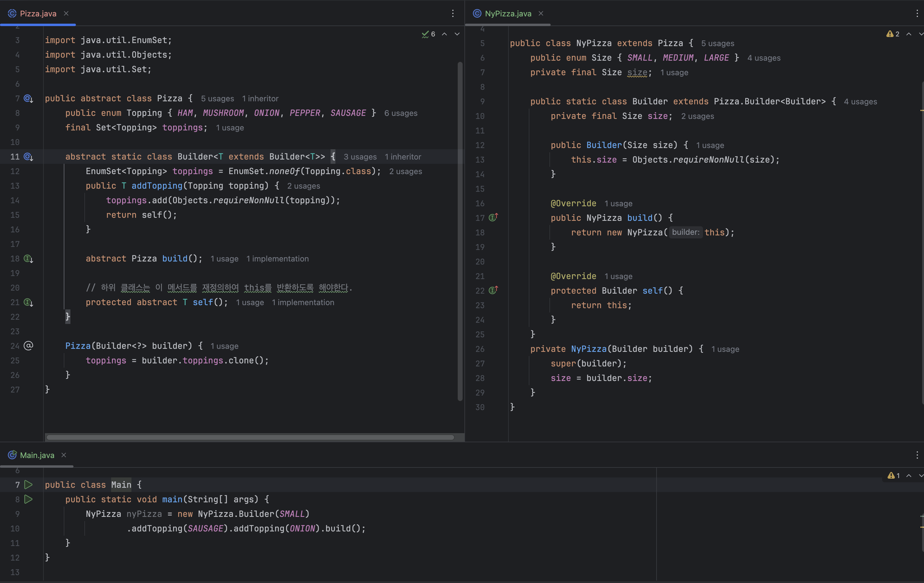
Task: Click the '1 inheritor' hint on the Pizza class
Action: point(260,99)
